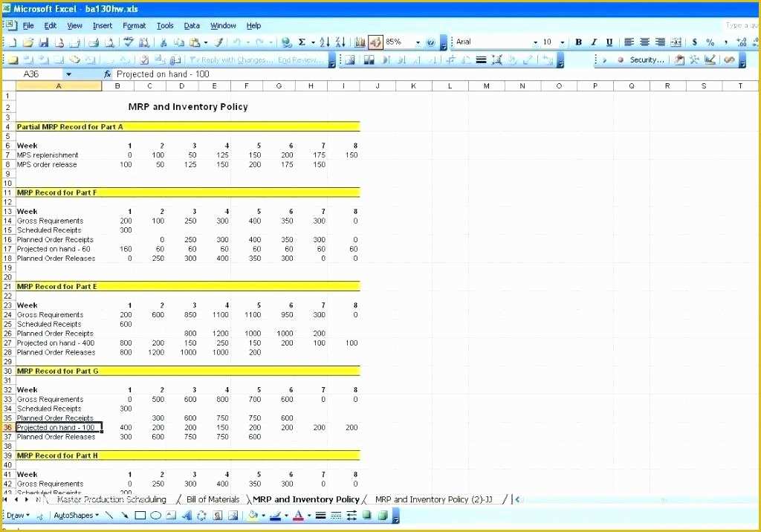Apply Currency style dollar icon
761x532 pixels.
click(695, 42)
